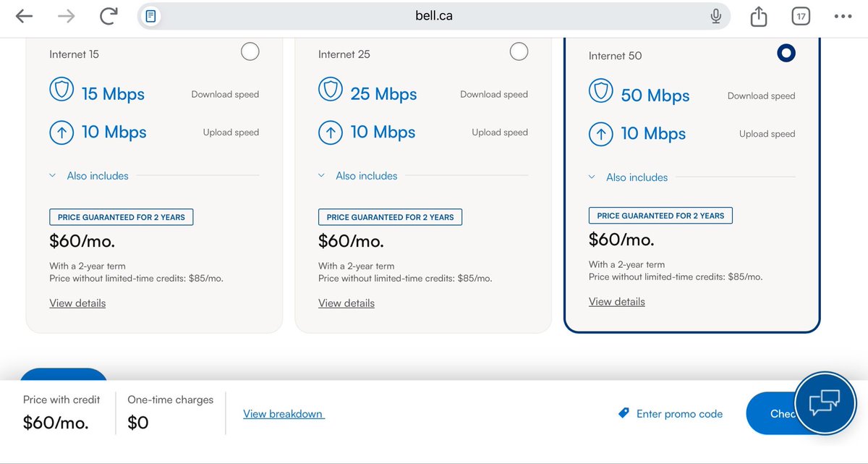This screenshot has width=868, height=464.
Task: Click the 50 Mbps download speed value
Action: 655,96
